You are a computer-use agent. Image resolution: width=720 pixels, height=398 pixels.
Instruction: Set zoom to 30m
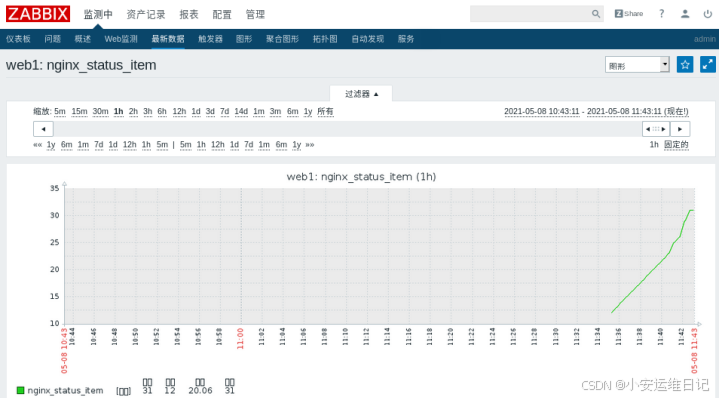(101, 112)
